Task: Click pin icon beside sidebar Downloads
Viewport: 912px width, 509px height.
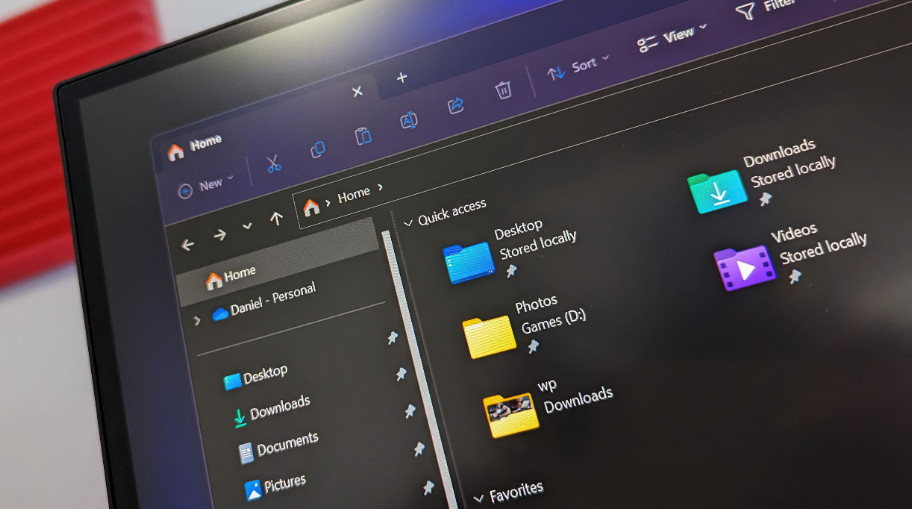Action: click(401, 374)
